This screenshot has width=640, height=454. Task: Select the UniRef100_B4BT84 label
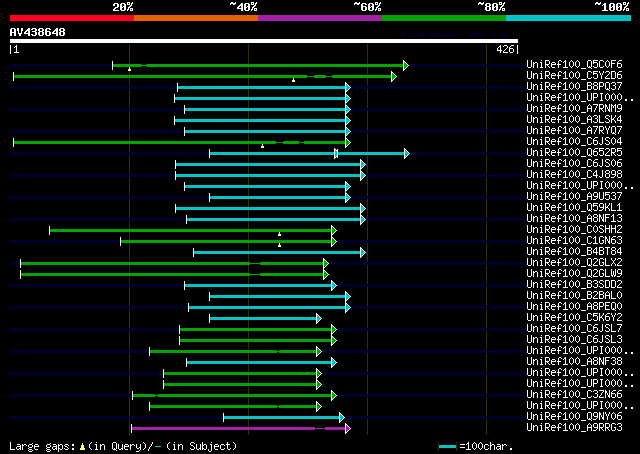point(574,252)
